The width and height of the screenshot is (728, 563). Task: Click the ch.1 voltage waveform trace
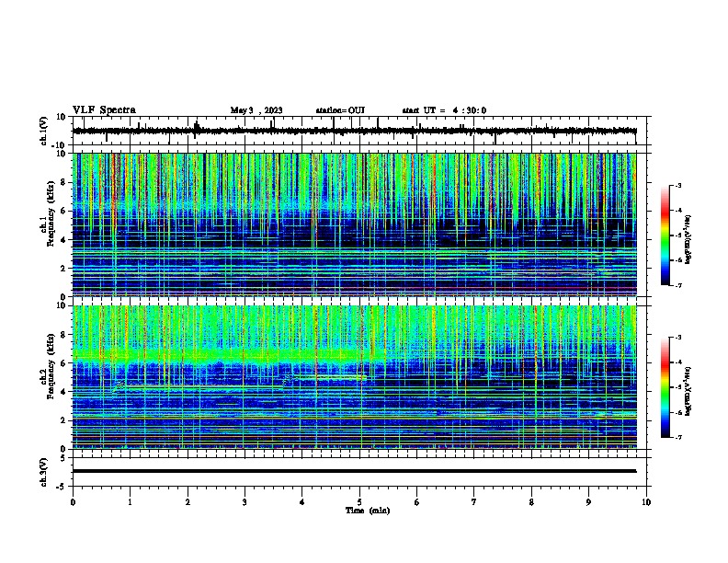pos(354,131)
